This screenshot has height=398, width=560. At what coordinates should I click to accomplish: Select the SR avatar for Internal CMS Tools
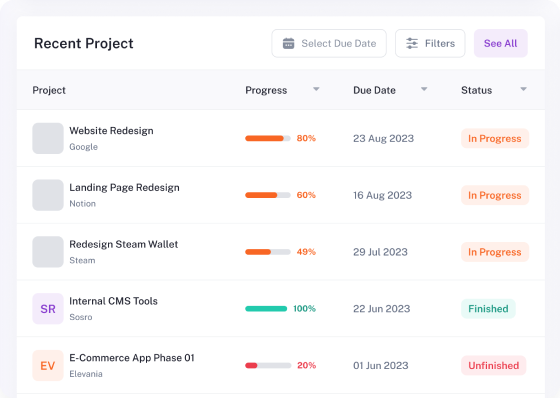tap(48, 309)
